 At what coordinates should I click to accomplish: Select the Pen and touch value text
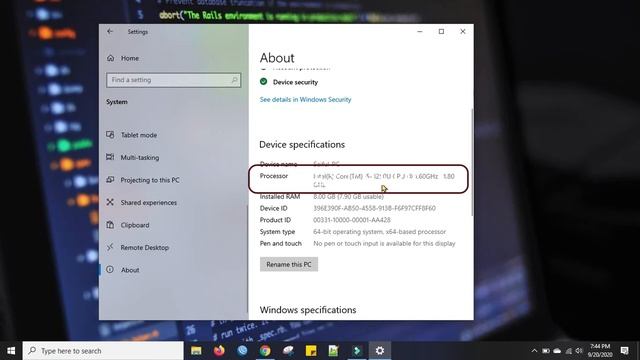[x=384, y=244]
